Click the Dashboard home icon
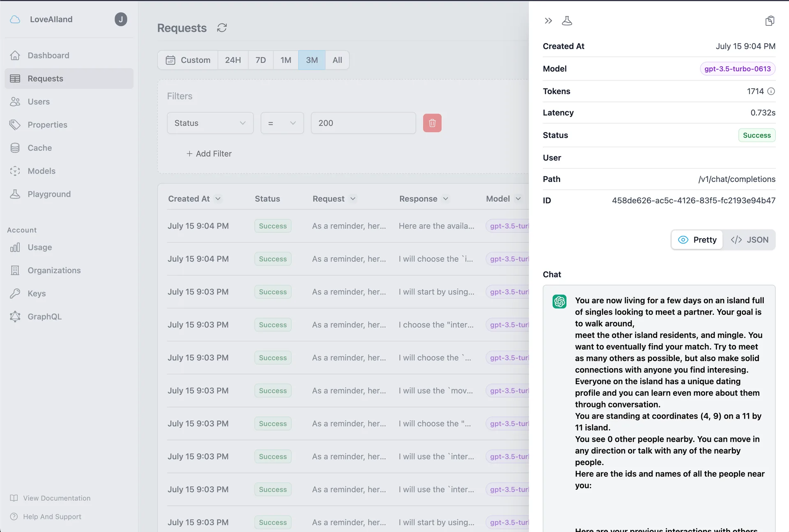The image size is (789, 532). [15, 55]
